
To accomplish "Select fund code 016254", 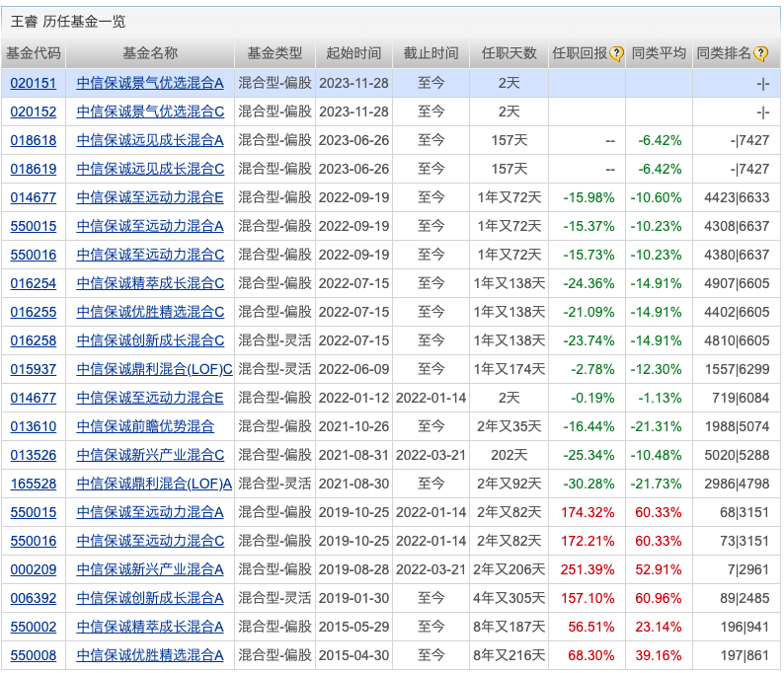I will pos(34,283).
